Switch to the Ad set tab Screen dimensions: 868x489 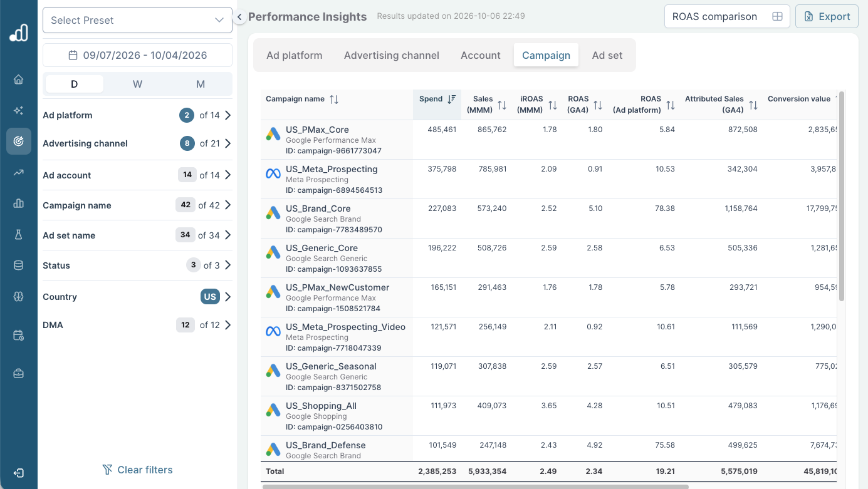[x=607, y=55]
